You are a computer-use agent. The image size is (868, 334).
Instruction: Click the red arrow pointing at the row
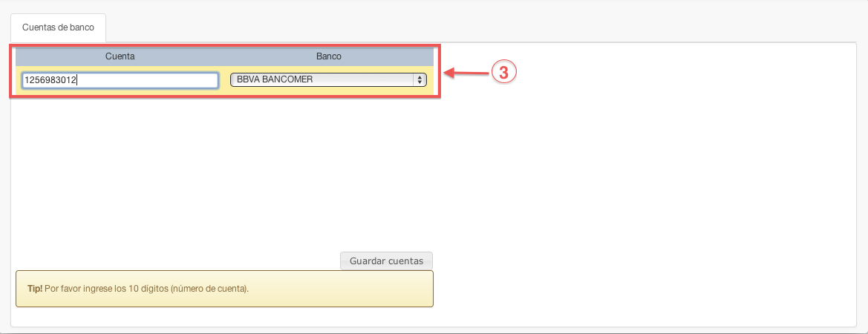(x=466, y=73)
